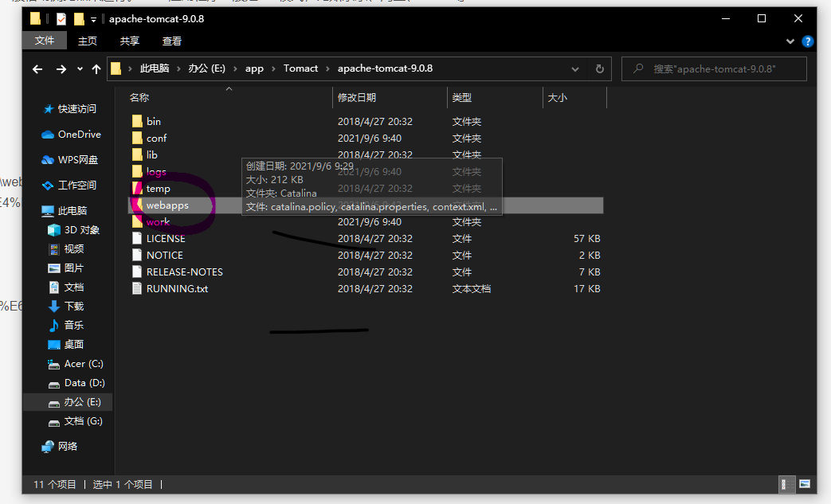Open Data (D:) drive in sidebar
This screenshot has width=831, height=504.
[84, 383]
